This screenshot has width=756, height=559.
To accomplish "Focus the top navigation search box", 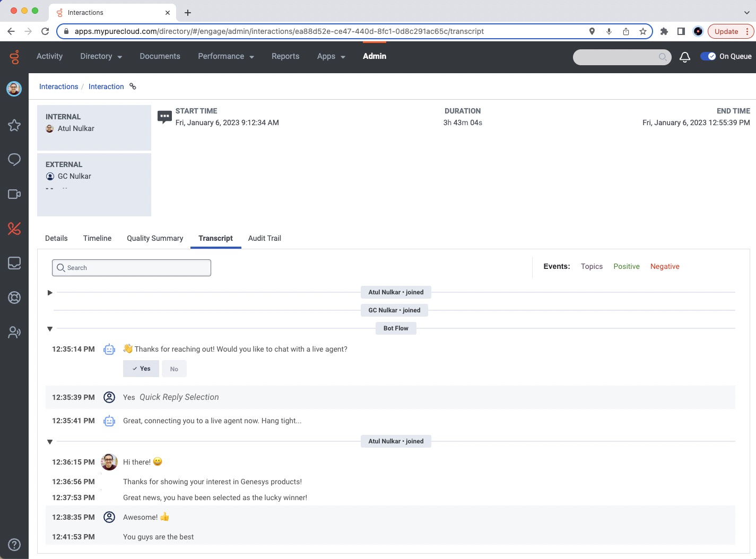I will click(622, 57).
